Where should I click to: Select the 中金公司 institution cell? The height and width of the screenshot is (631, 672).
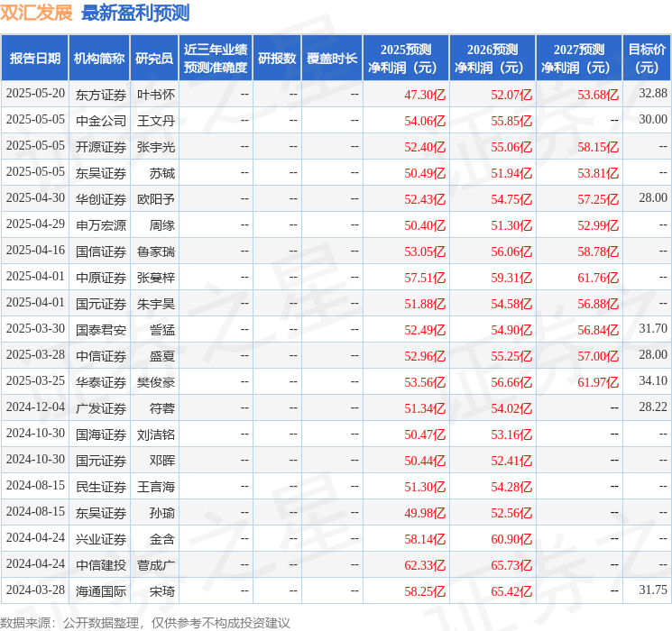pyautogui.click(x=101, y=121)
